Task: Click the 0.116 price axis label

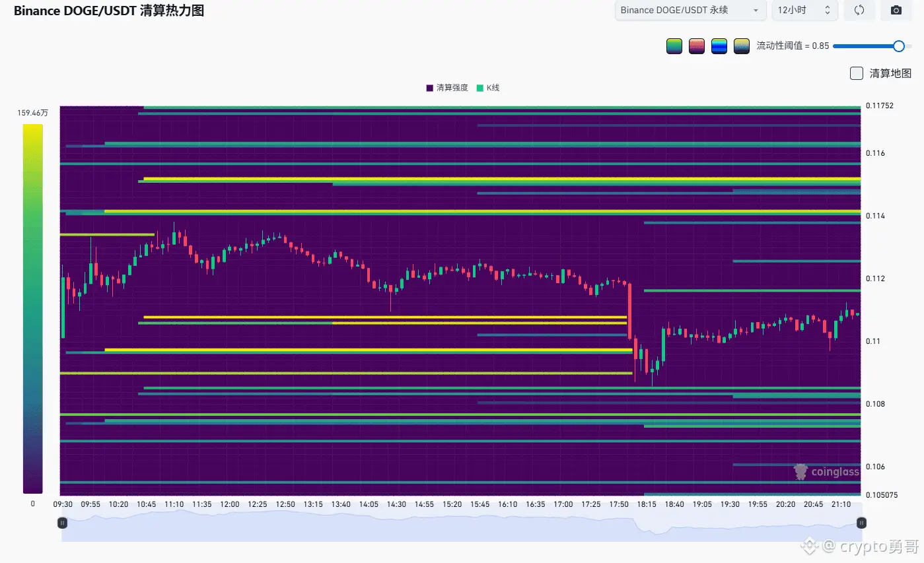Action: [875, 153]
